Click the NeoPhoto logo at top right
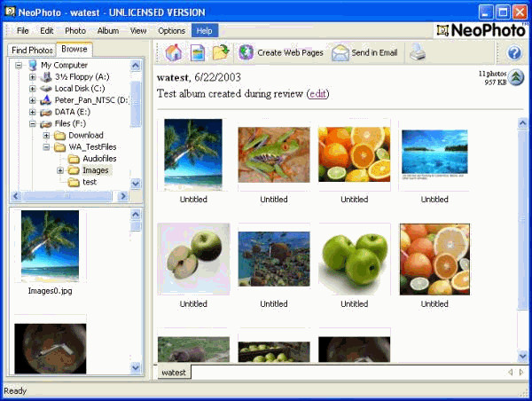Screen dimensions: 532x401 pyautogui.click(x=482, y=30)
